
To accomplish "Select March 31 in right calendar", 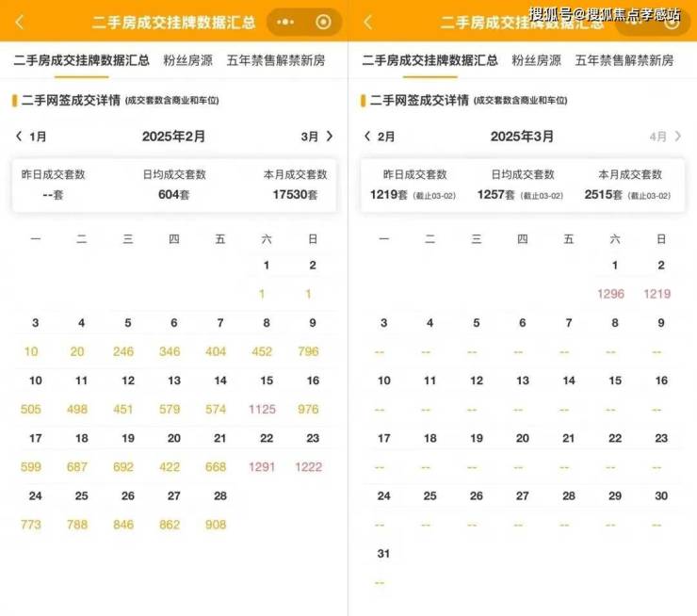I will click(x=383, y=568).
